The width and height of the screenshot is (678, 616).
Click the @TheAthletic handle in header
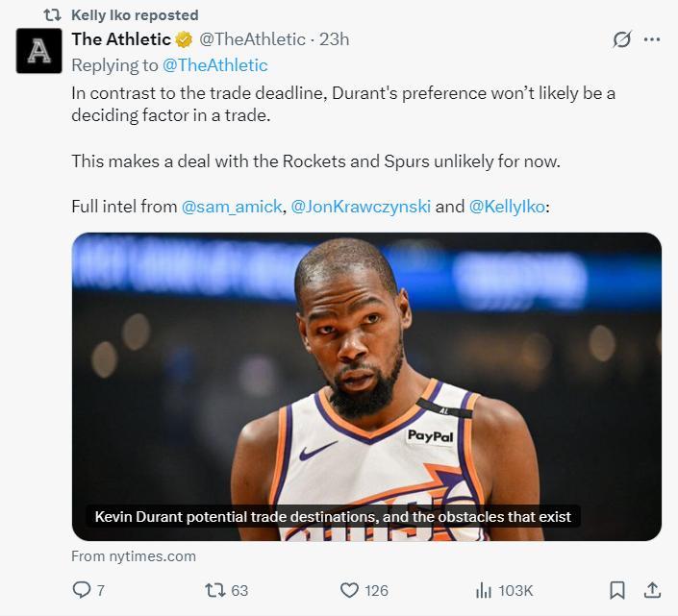[252, 39]
